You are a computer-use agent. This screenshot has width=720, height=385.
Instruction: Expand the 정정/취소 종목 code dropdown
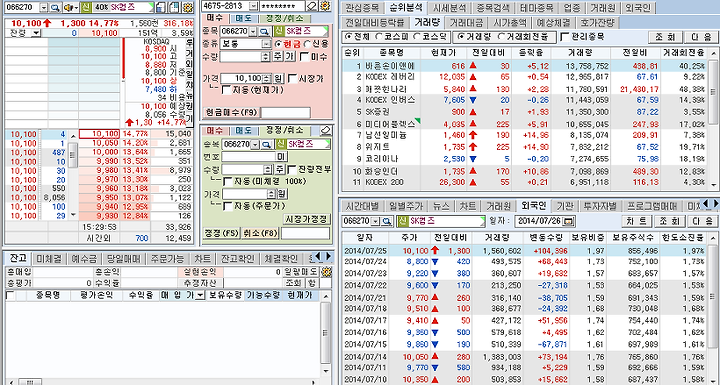tap(255, 144)
